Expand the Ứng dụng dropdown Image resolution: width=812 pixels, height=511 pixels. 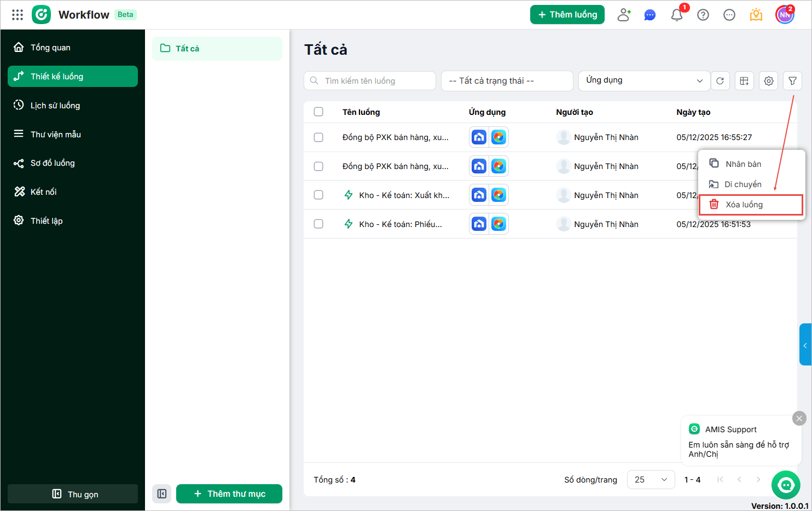click(x=644, y=81)
